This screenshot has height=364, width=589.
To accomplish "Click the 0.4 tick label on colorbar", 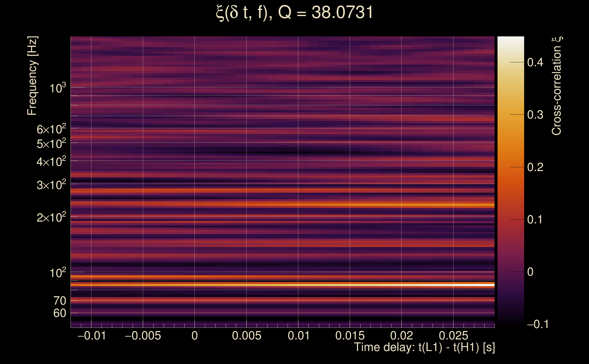I will (535, 63).
